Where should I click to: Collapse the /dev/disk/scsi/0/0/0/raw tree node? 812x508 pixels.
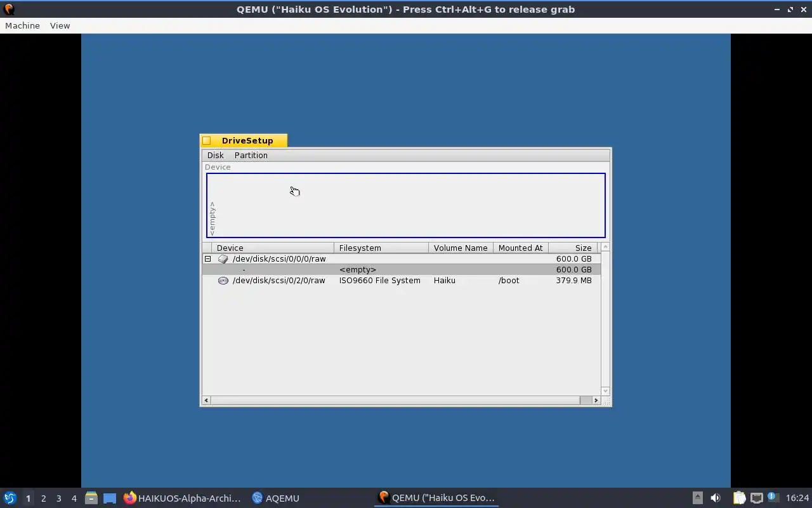coord(207,259)
